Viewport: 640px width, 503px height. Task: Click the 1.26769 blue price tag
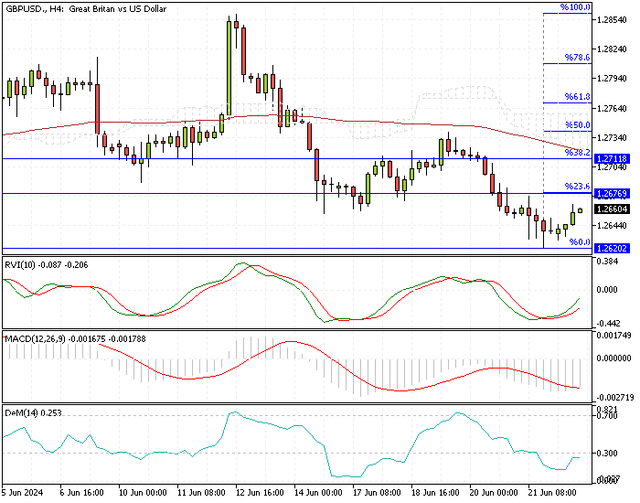coord(611,194)
